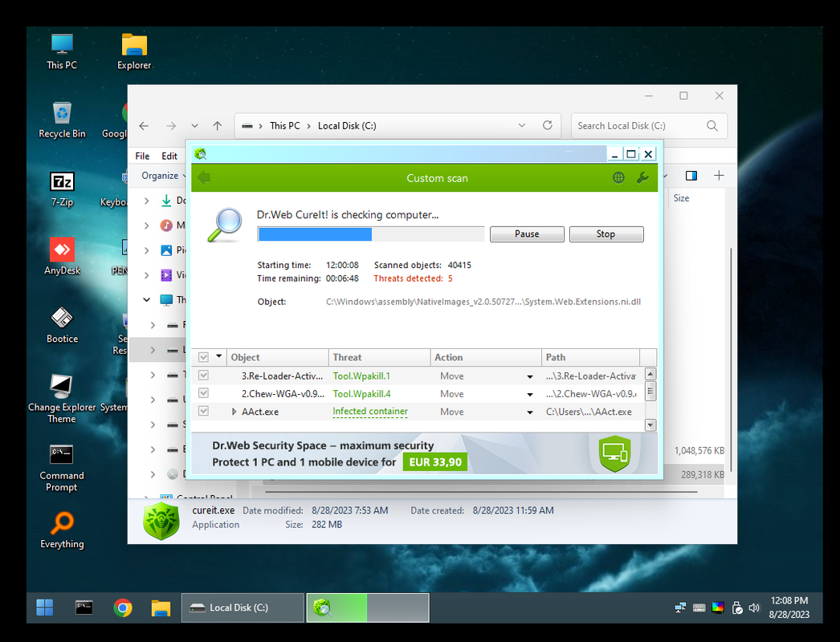840x642 pixels.
Task: Open the File menu in Explorer
Action: click(142, 156)
